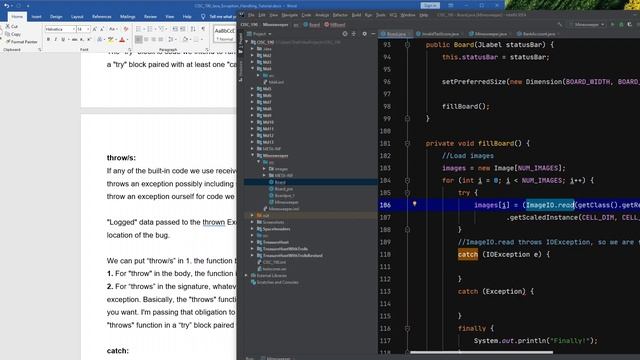640x360 pixels.
Task: Expand the images folder in project tree
Action: click(x=264, y=169)
